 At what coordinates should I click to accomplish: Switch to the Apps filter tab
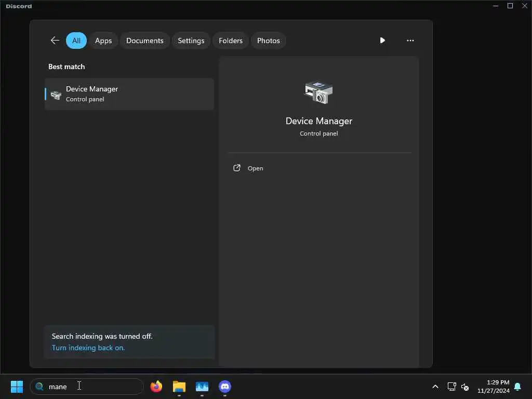tap(103, 41)
